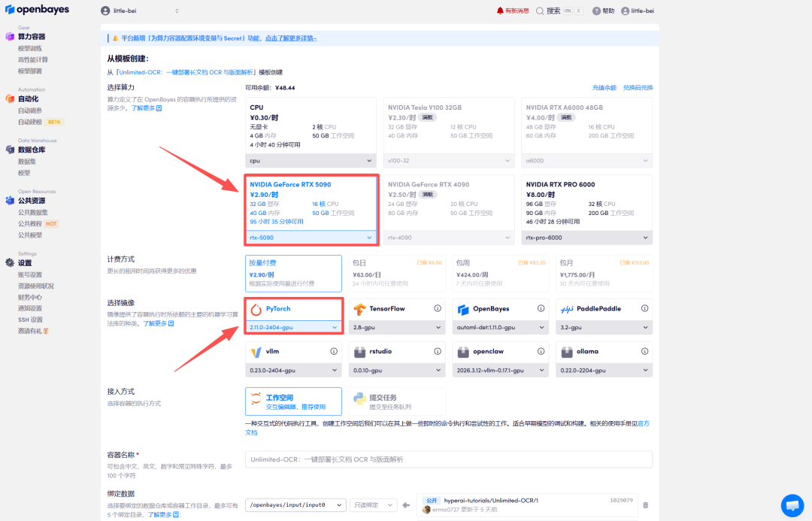This screenshot has height=521, width=812.
Task: Open PaddlePaddle 3.2-gpu version dropdown
Action: (x=604, y=327)
